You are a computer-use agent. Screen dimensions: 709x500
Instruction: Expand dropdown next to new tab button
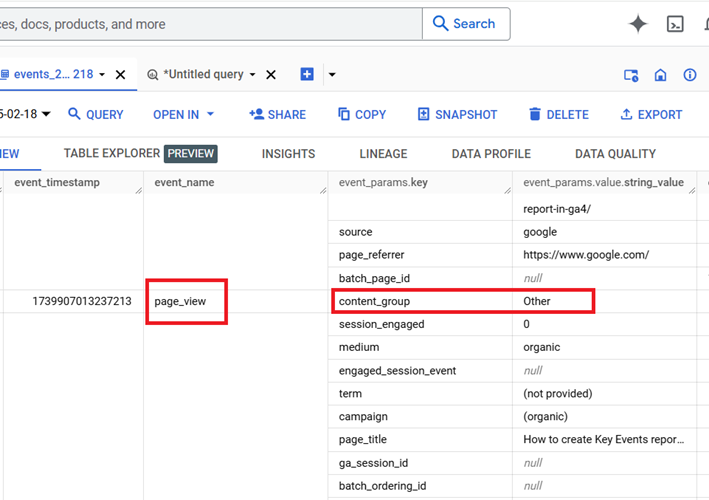332,75
